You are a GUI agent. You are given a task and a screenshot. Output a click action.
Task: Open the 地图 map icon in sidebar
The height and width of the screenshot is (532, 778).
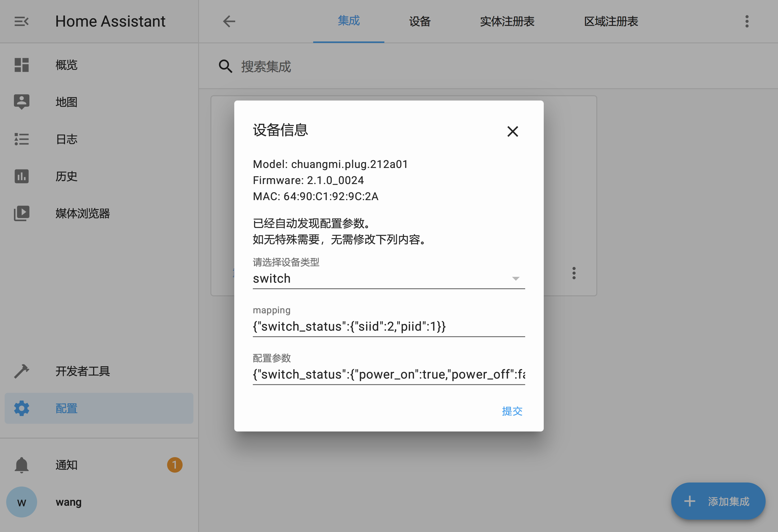[21, 102]
